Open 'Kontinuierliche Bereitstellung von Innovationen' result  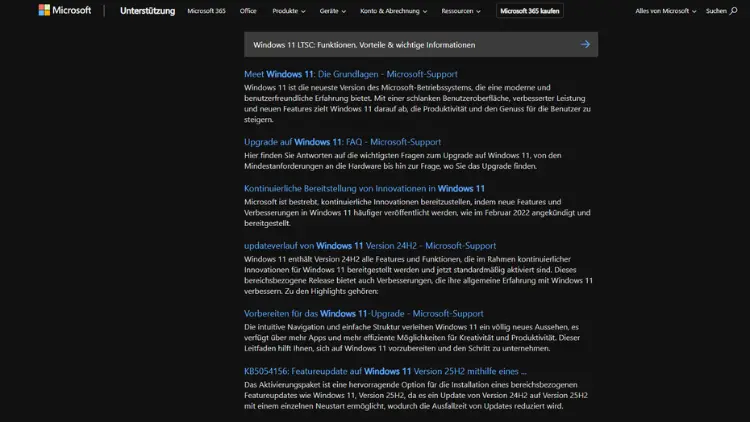click(x=364, y=189)
